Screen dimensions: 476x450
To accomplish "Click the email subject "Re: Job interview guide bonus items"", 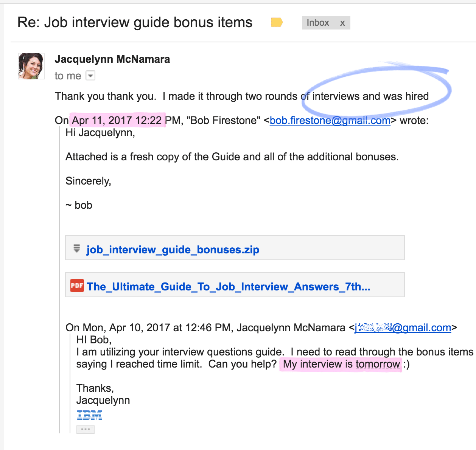I will [135, 23].
